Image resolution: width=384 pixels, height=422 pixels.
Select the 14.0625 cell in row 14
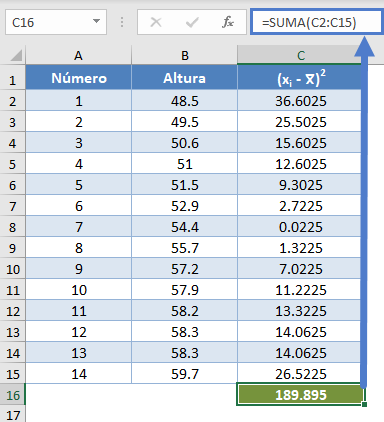click(x=299, y=353)
